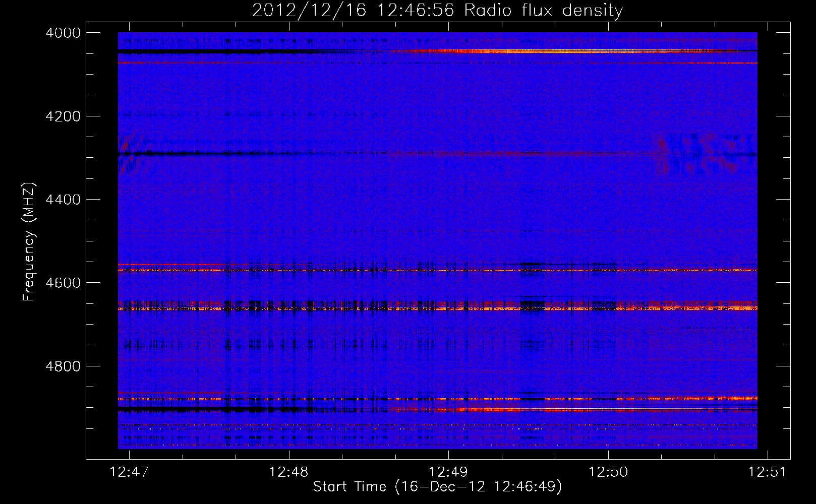Click the 12:47 time tick label
Screen dimensions: 816x504
point(130,472)
